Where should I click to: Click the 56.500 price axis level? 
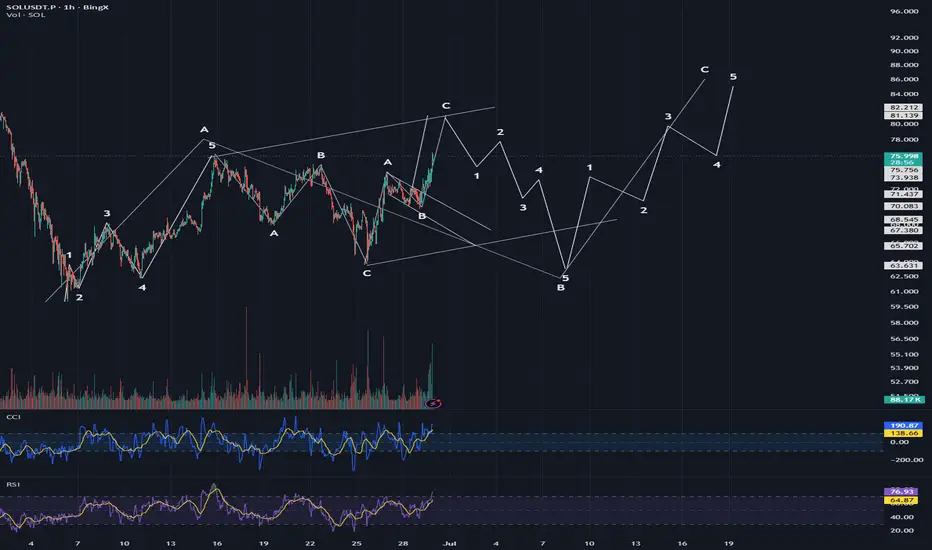point(904,339)
